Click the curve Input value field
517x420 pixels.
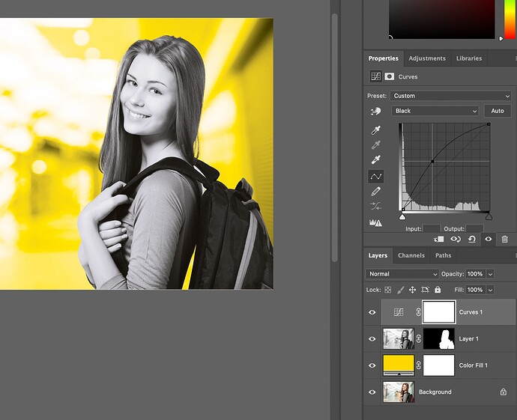click(x=432, y=228)
